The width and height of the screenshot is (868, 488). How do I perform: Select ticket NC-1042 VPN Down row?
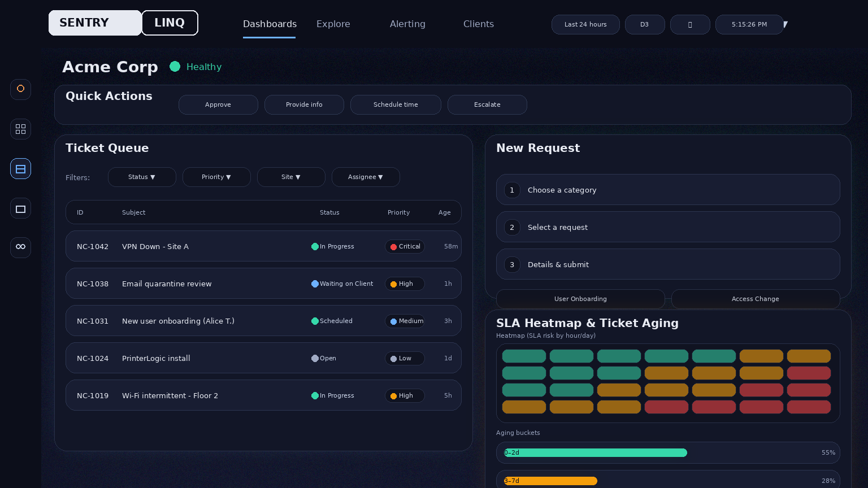click(263, 246)
